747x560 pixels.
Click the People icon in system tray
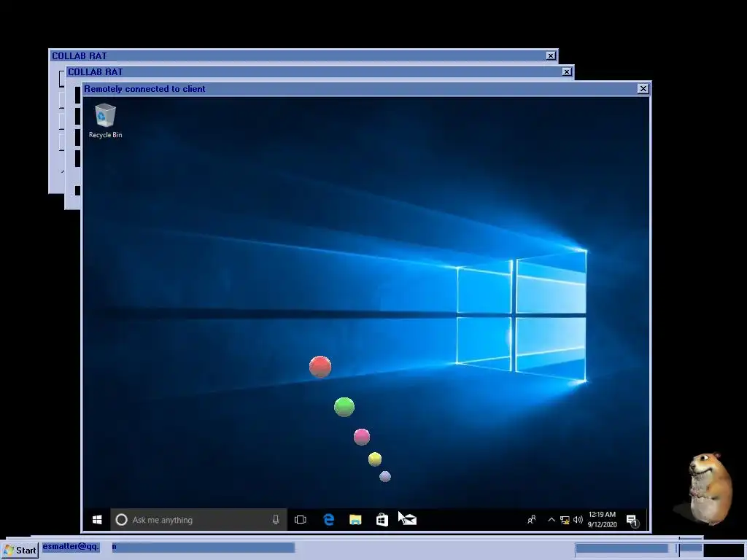(532, 519)
